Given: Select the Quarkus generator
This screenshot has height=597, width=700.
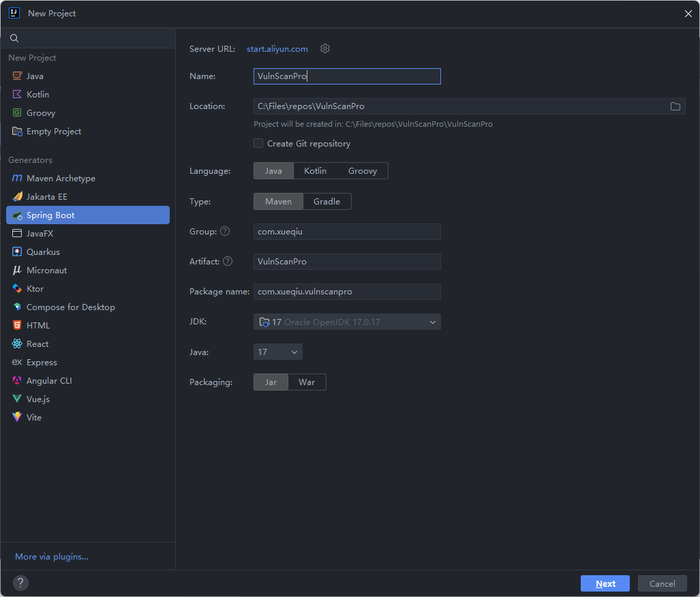Looking at the screenshot, I should pyautogui.click(x=43, y=252).
